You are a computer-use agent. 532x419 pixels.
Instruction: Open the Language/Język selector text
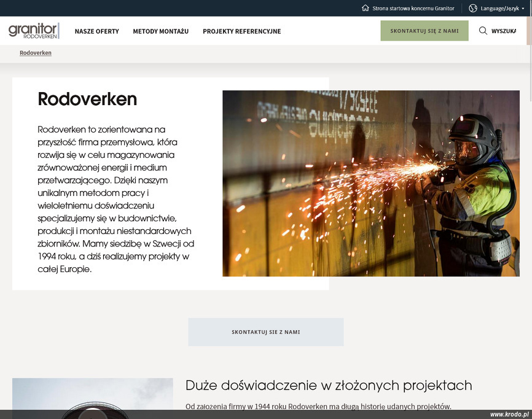coord(499,9)
